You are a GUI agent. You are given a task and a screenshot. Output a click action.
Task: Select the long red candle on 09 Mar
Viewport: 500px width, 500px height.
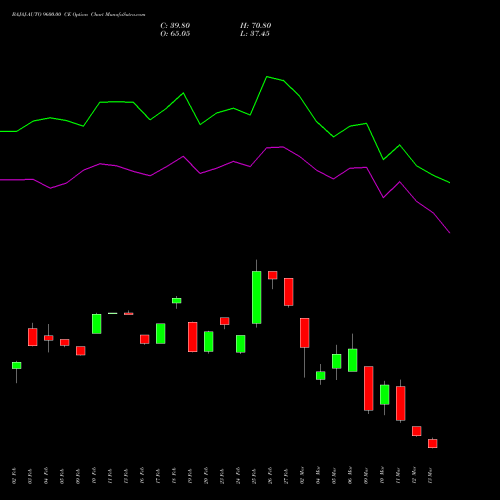point(369,388)
